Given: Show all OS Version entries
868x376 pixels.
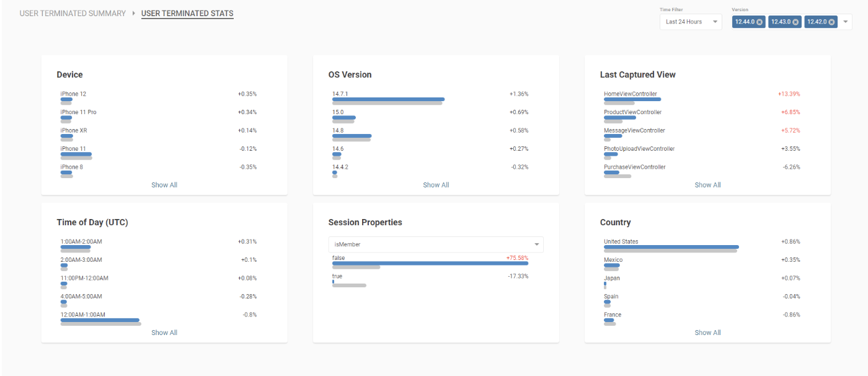Looking at the screenshot, I should [x=436, y=185].
